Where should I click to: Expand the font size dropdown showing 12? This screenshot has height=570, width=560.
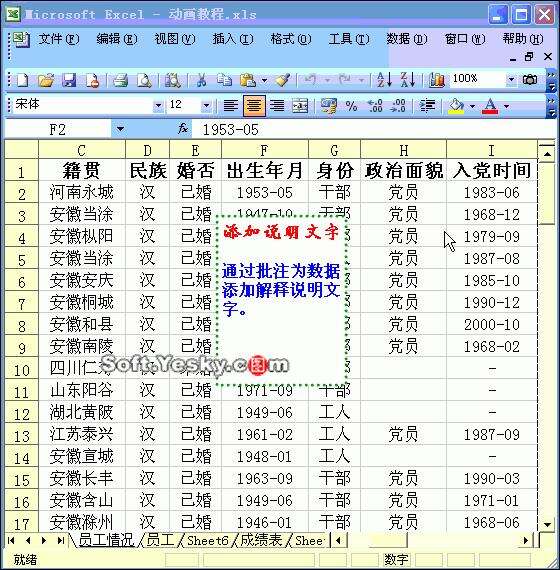click(x=206, y=106)
